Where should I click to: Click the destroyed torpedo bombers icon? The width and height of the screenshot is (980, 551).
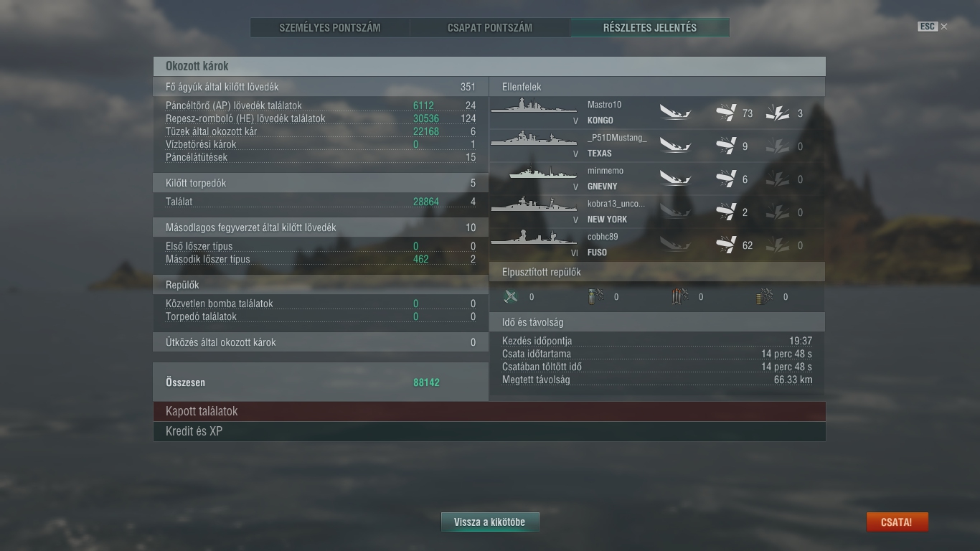tap(680, 297)
